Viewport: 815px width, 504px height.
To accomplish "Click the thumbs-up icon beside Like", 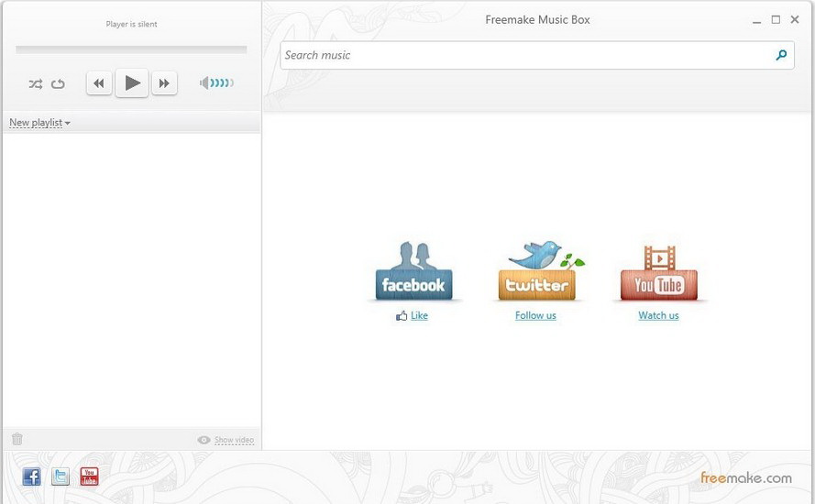I will pyautogui.click(x=402, y=315).
